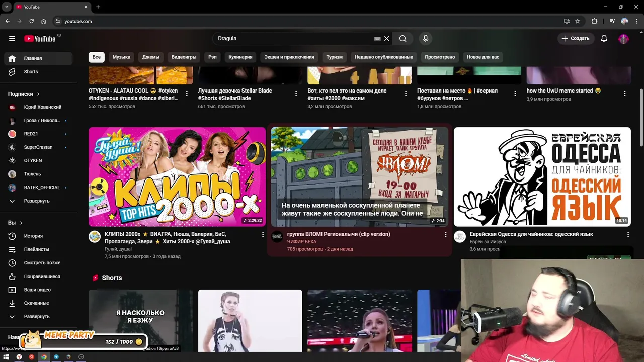
Task: Expand the Вы section Развернуть
Action: (x=38, y=316)
